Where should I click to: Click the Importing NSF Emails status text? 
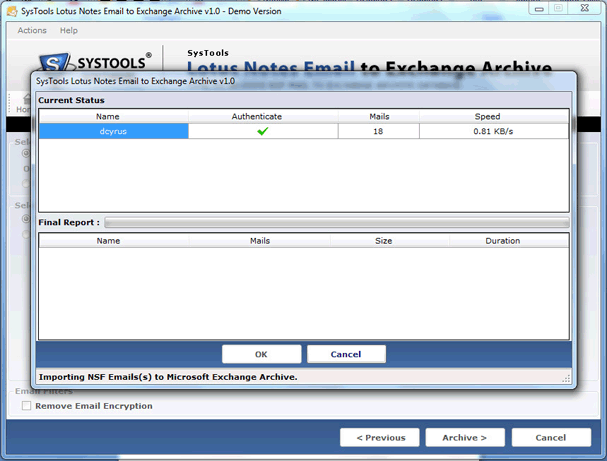point(168,377)
